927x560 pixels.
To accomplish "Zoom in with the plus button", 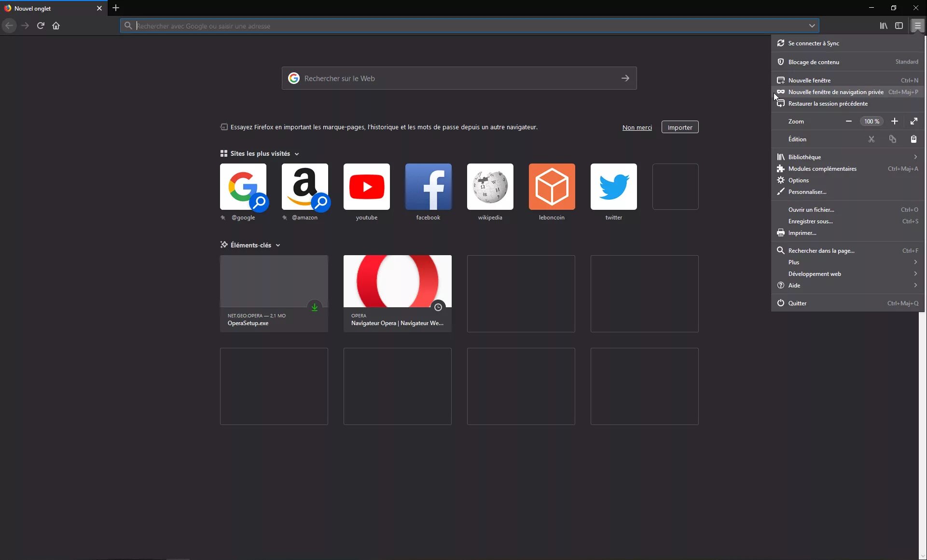I will (x=894, y=121).
